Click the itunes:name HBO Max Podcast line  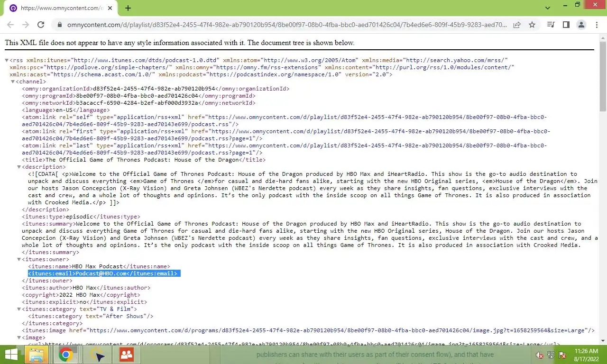(99, 266)
